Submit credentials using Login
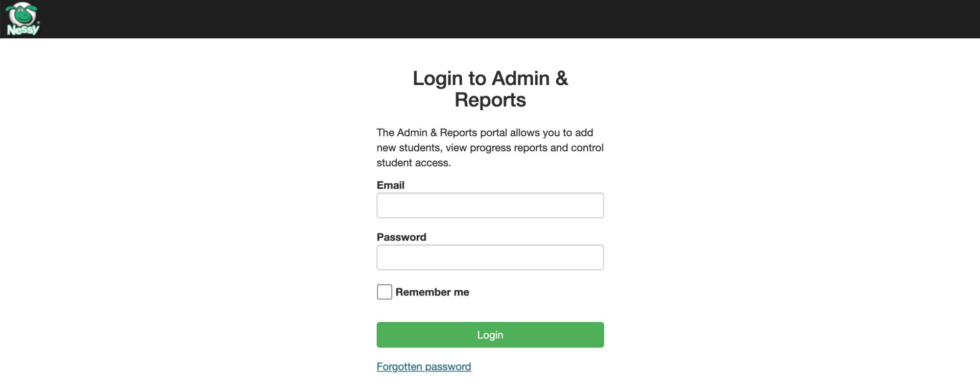This screenshot has height=392, width=980. (489, 334)
